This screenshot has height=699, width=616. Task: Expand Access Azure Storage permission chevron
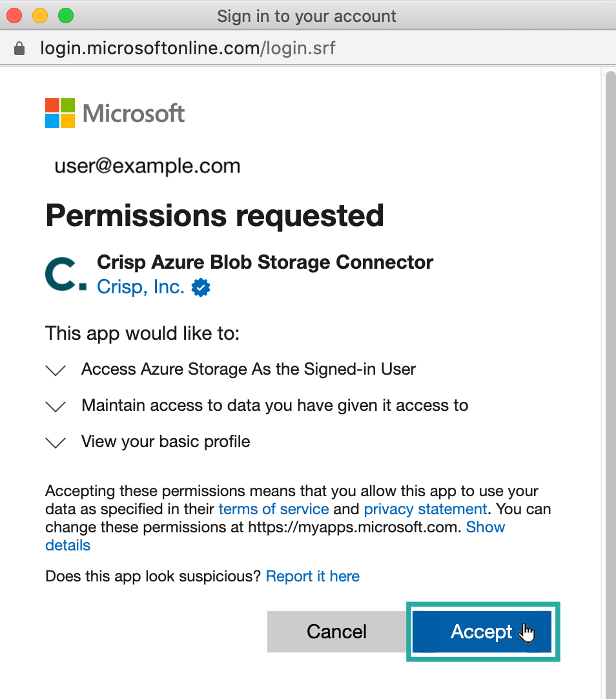57,370
